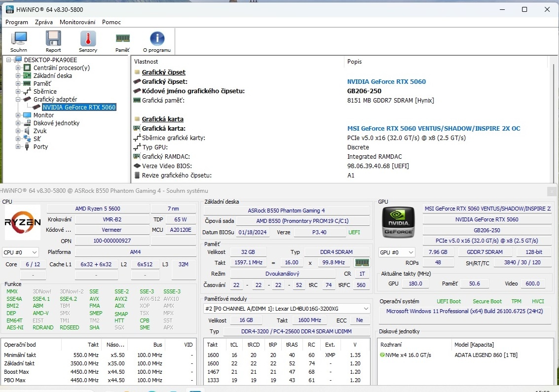Click the Ryzen CPU logo image
The width and height of the screenshot is (559, 392).
[x=23, y=223]
